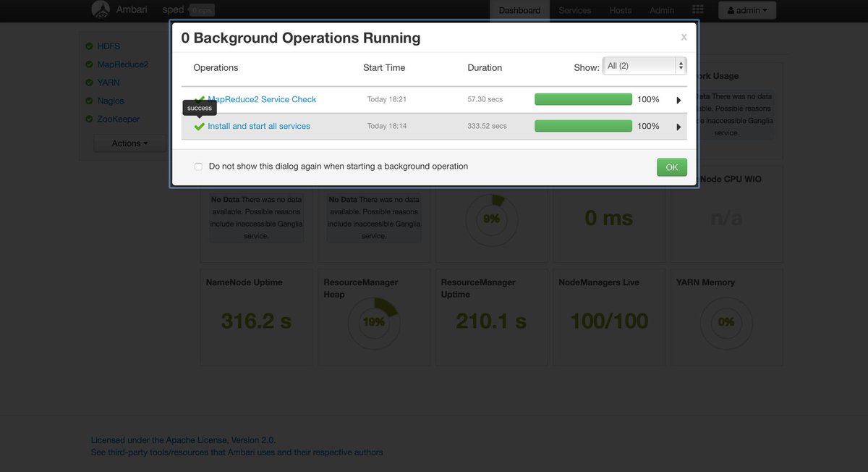Click MapReduce2 green status icon in sidebar
868x472 pixels.
[x=89, y=64]
